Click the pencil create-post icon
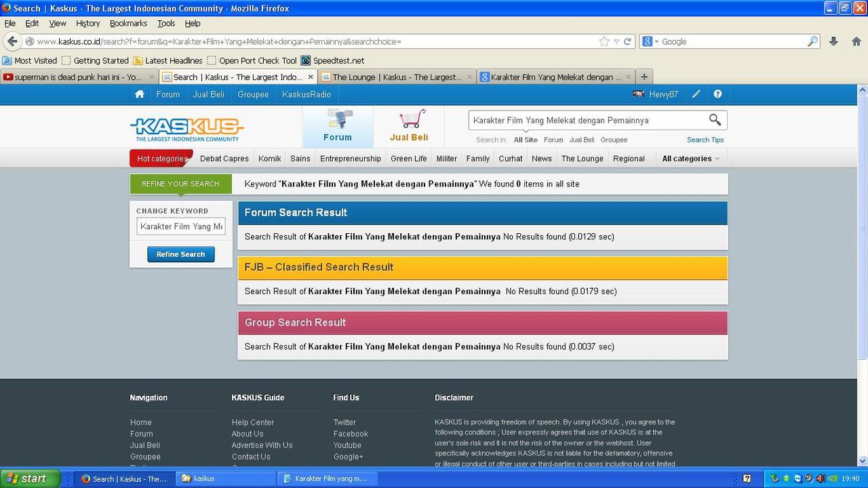The image size is (868, 488). coord(696,94)
